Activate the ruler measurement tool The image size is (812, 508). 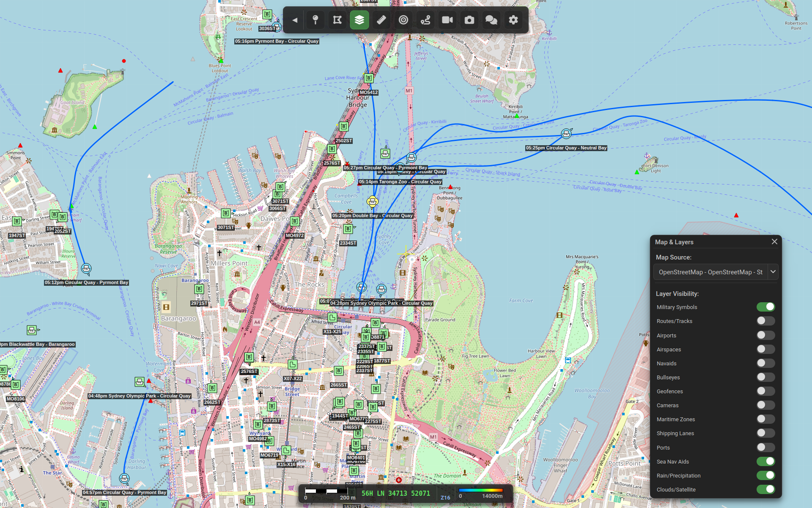(381, 20)
